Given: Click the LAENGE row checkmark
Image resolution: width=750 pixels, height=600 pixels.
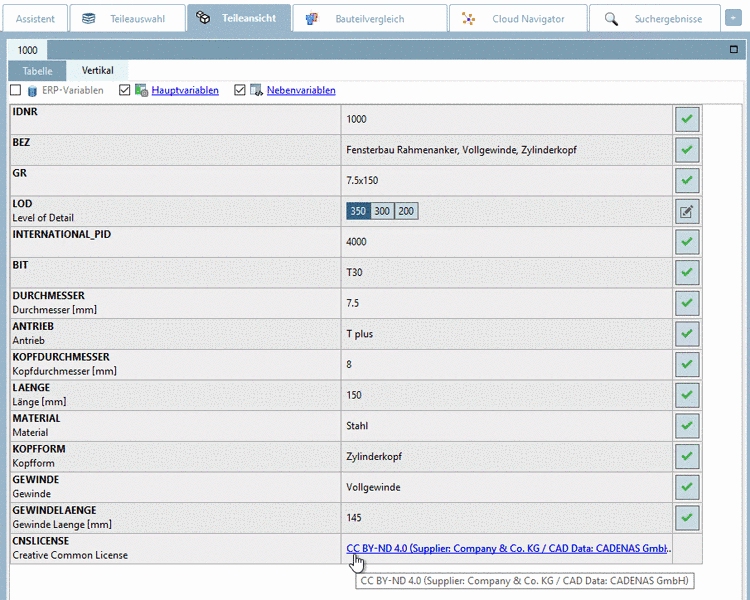Looking at the screenshot, I should [x=687, y=395].
